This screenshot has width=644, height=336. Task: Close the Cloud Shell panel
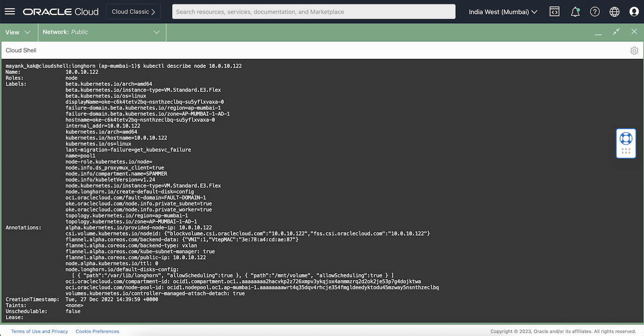pyautogui.click(x=634, y=32)
